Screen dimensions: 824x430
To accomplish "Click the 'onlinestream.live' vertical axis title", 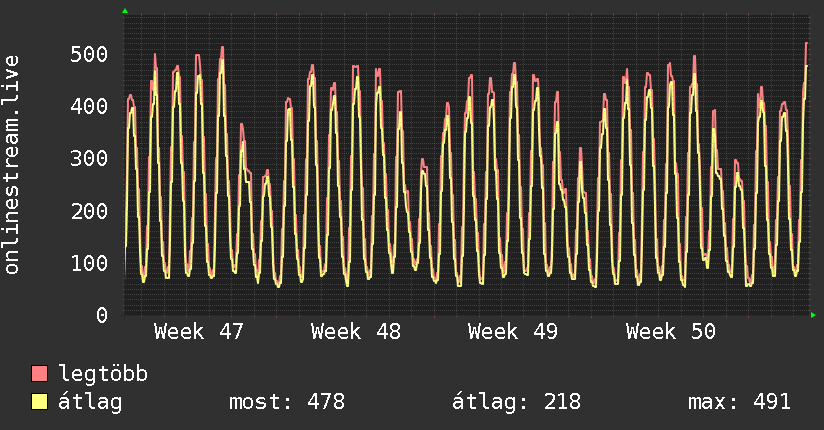I will (x=11, y=165).
